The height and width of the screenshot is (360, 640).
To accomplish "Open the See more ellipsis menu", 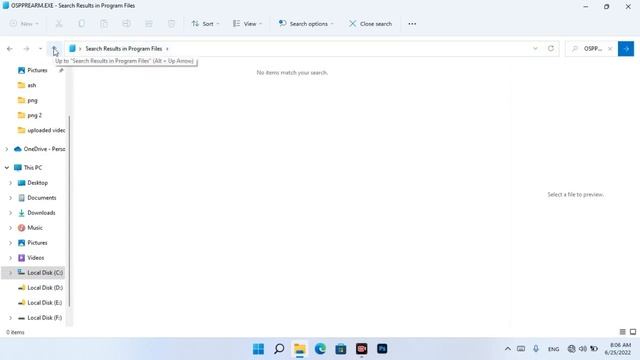I will (x=412, y=24).
